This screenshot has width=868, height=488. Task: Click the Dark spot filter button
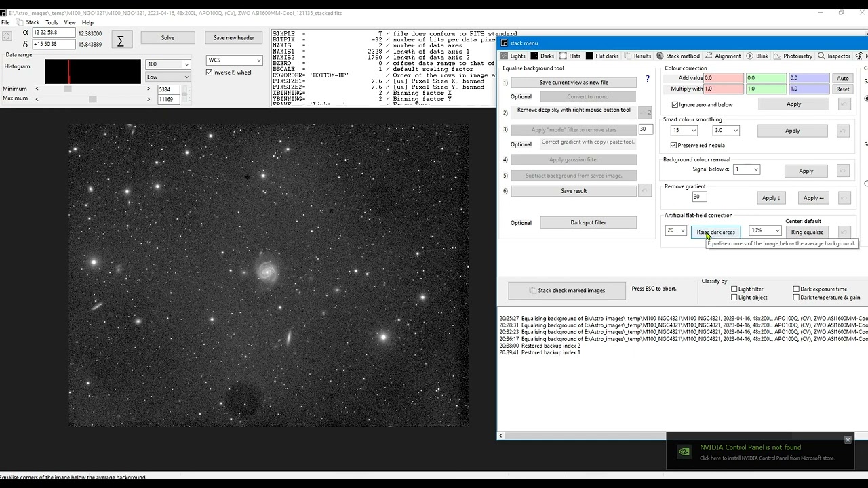tap(588, 222)
